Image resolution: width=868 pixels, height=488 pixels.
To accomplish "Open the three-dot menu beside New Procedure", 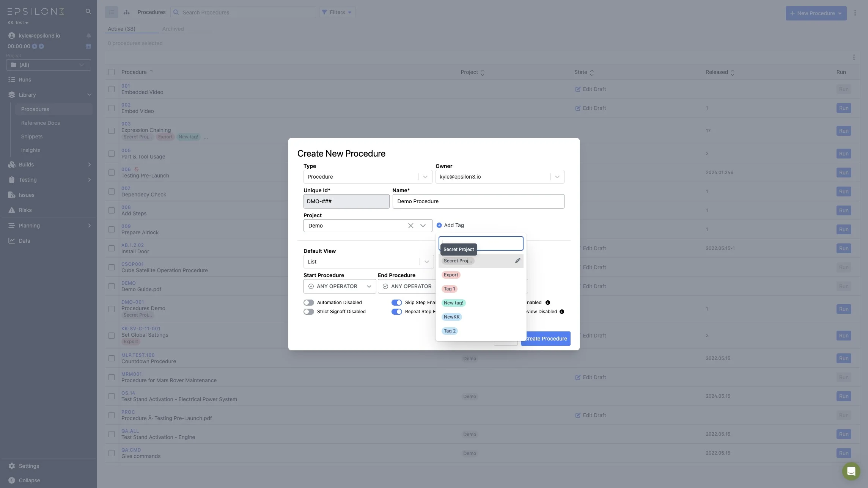I will [855, 13].
